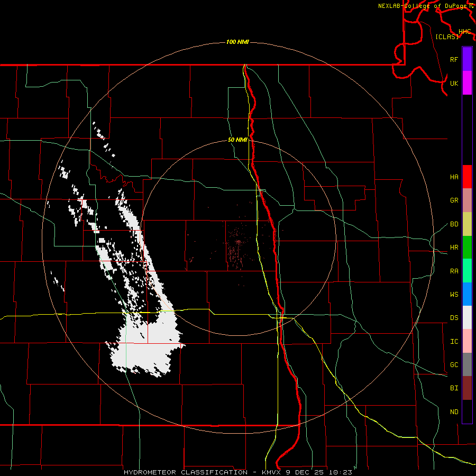Click the HR legend label
Viewport: 476px width, 476px height.
click(454, 248)
